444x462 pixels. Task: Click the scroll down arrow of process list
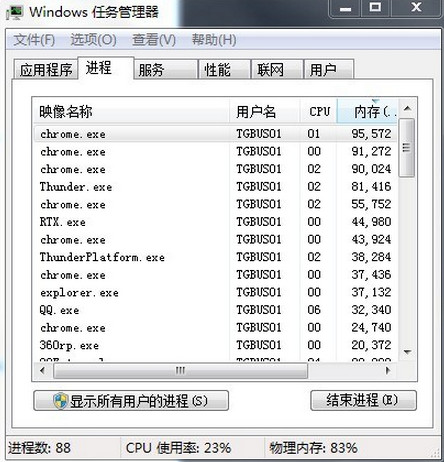(407, 352)
